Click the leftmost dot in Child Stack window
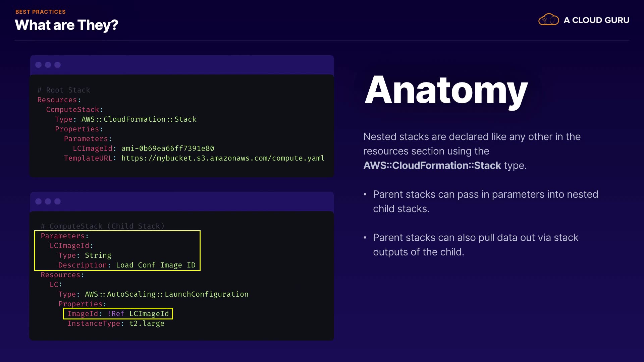 [x=39, y=201]
